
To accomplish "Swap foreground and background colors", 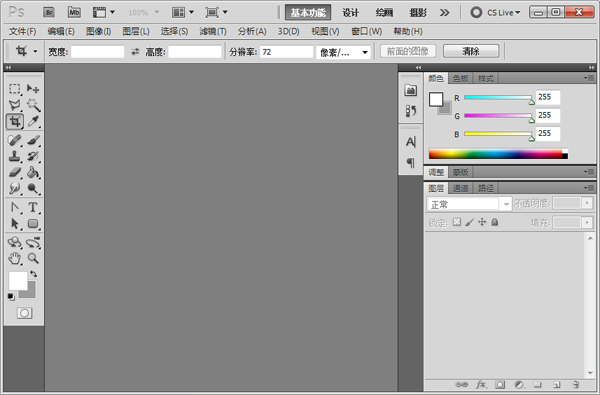I will point(34,274).
